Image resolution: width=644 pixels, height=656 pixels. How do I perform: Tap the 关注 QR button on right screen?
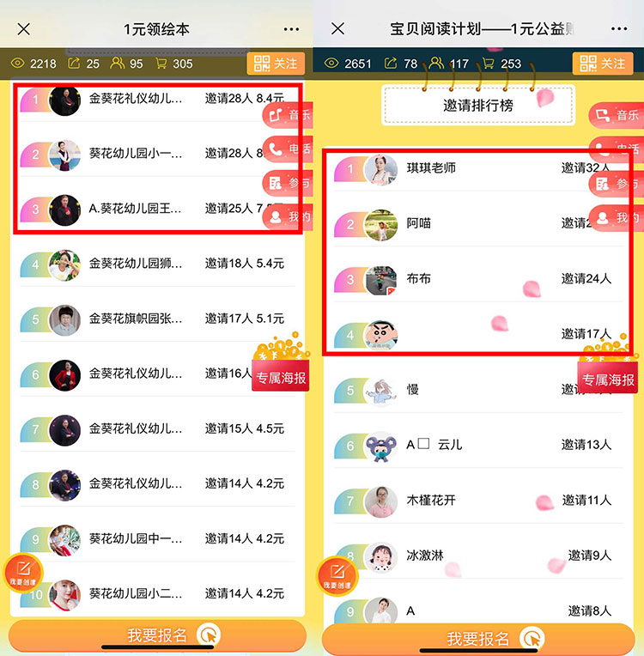click(x=603, y=64)
